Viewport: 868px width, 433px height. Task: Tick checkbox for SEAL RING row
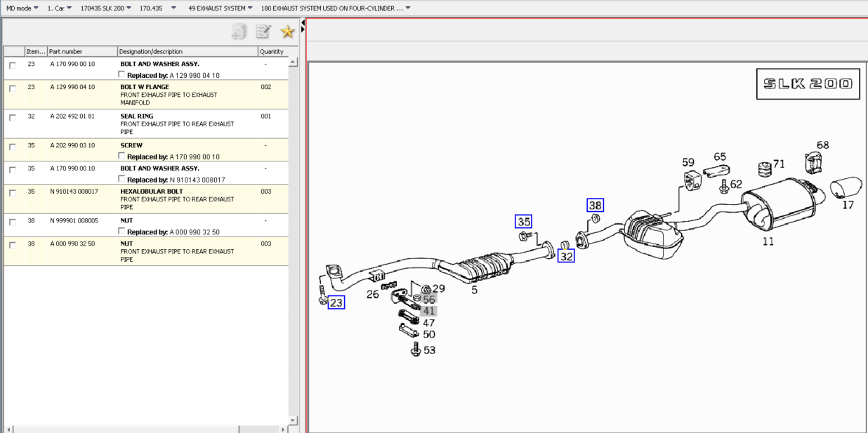click(13, 117)
